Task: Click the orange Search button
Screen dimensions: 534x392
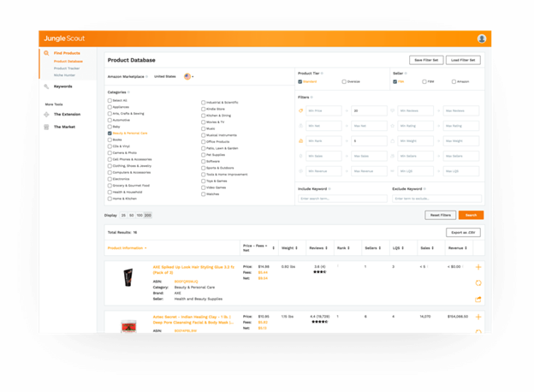Action: click(x=471, y=215)
